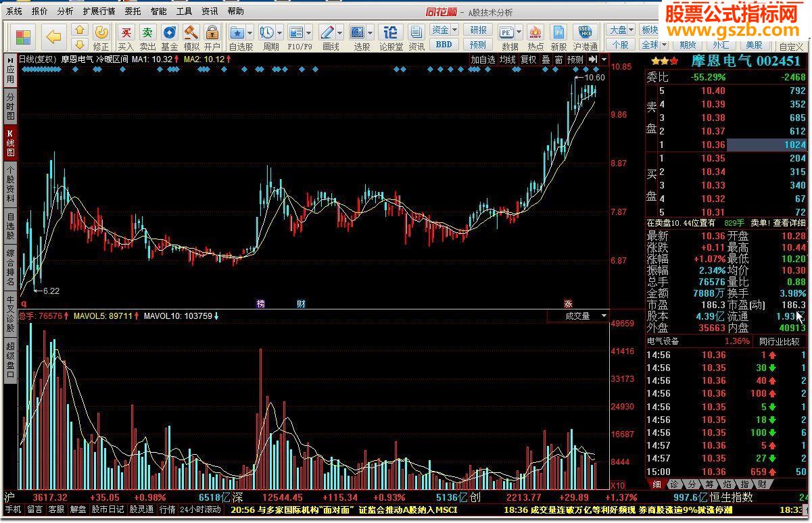This screenshot has height=523, width=812.
Task: Click the 同行业比较 industry comparison label
Action: click(779, 341)
